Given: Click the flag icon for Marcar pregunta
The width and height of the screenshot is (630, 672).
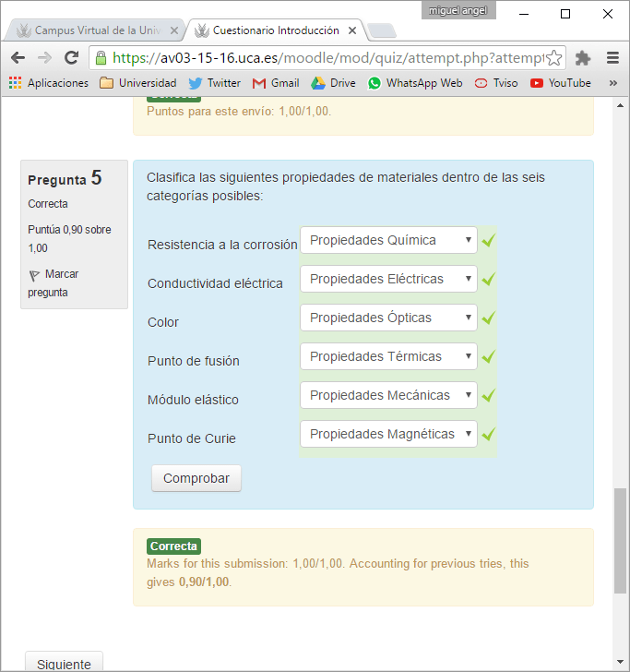Looking at the screenshot, I should pos(34,276).
